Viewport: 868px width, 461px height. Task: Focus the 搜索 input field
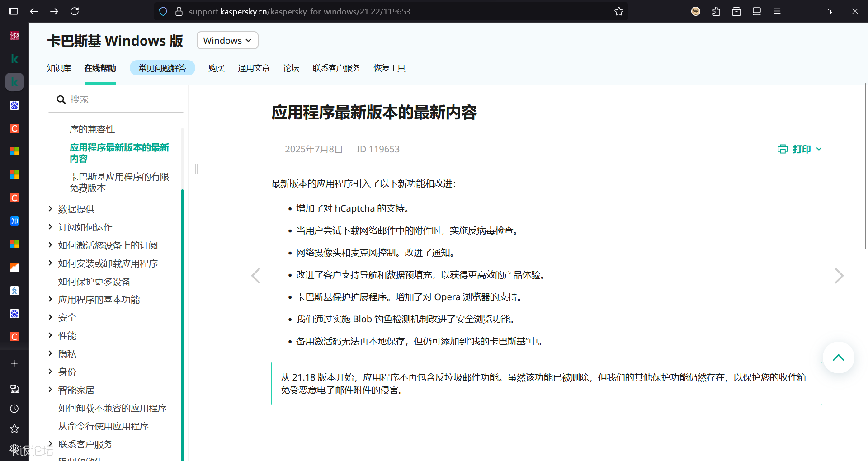pyautogui.click(x=116, y=99)
